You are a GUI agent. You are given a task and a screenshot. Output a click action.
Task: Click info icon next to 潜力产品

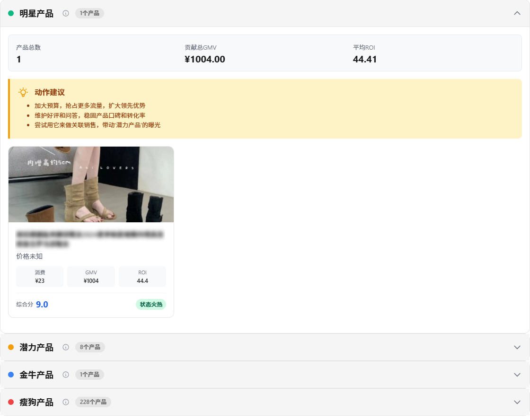[66, 347]
